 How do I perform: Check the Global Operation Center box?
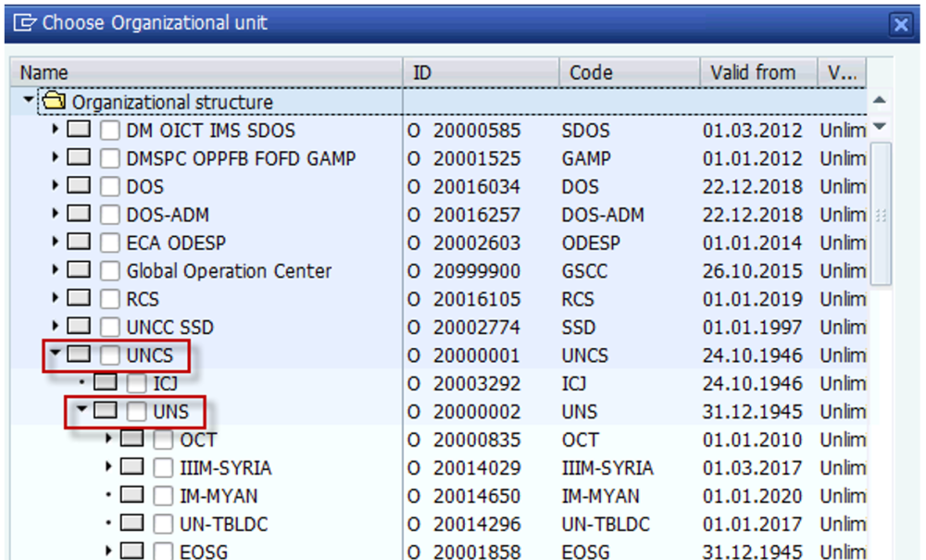pos(110,271)
